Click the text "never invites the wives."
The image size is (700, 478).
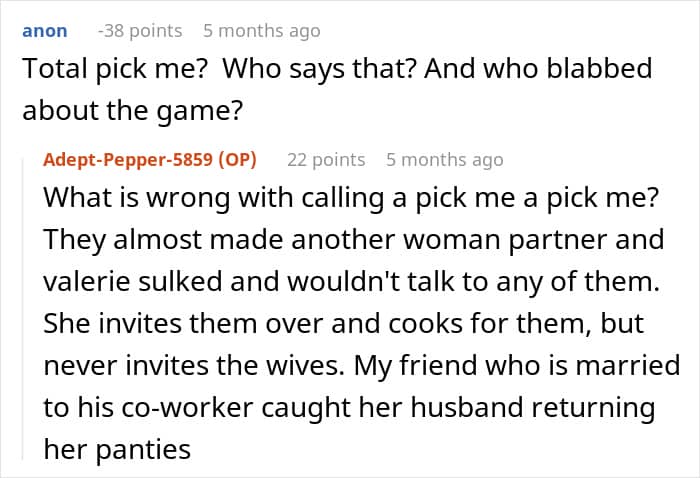tap(194, 366)
